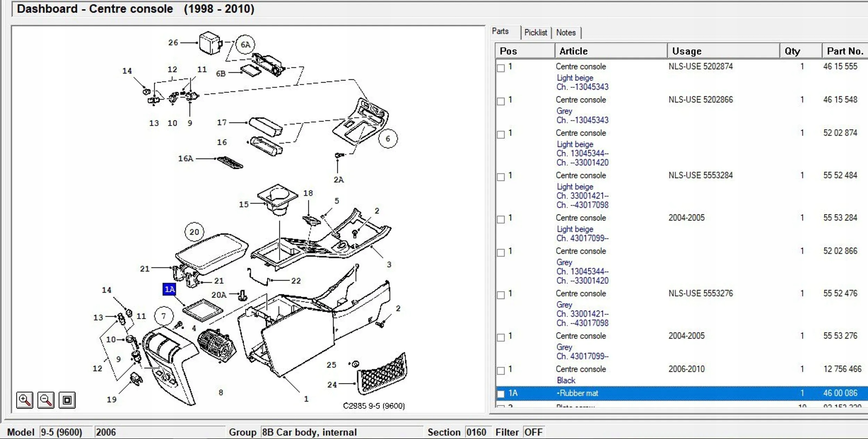The height and width of the screenshot is (439, 868).
Task: Click the highlighted 1A callout in the diagram
Action: (169, 289)
